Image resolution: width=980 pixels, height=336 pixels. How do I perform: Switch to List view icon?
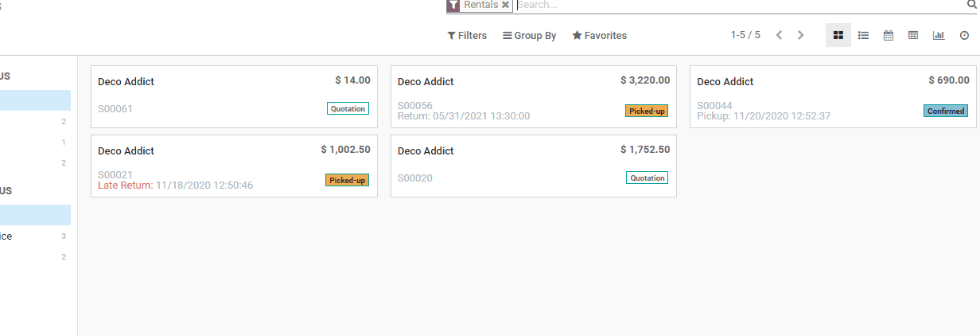863,35
